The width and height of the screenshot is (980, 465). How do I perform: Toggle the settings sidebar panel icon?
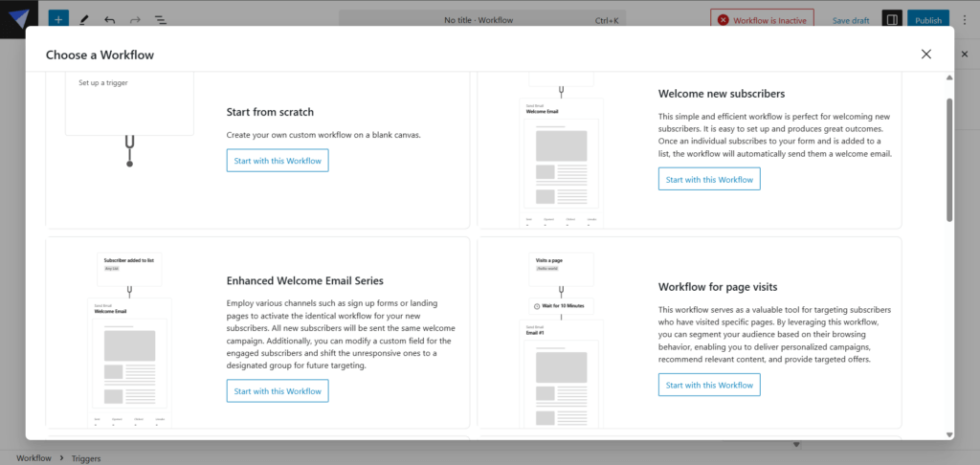coord(890,19)
